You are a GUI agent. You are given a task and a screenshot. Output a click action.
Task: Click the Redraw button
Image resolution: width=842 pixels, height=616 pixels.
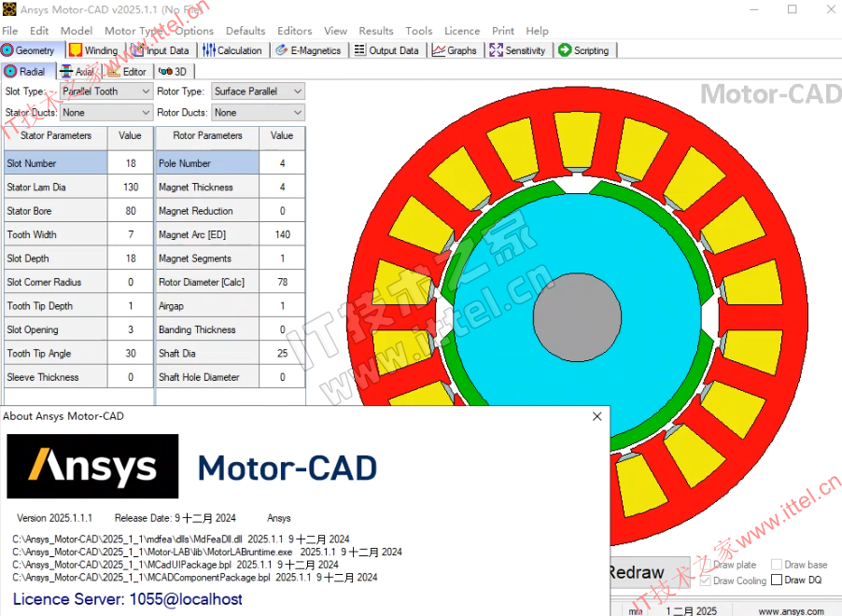point(650,572)
